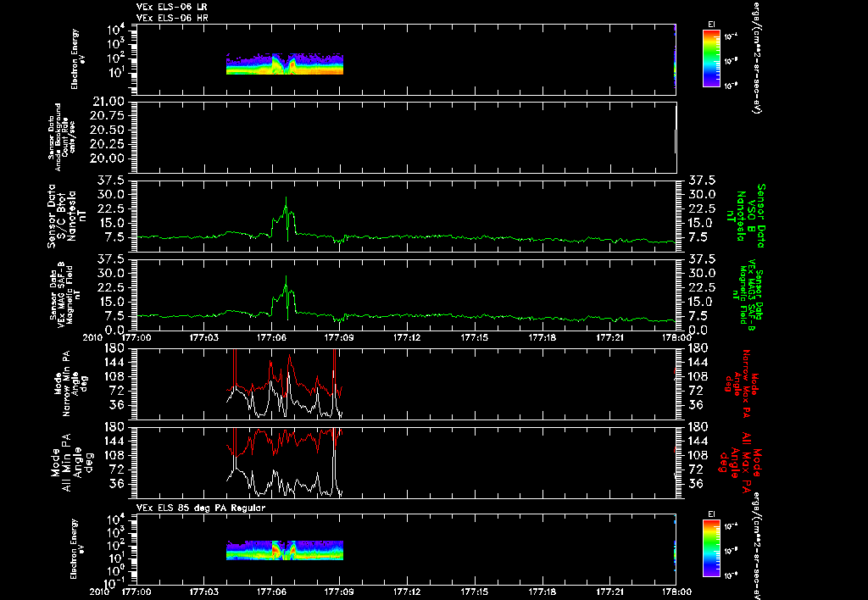The image size is (868, 600).
Task: Click 177:06 on the middle time axis
Action: (271, 336)
